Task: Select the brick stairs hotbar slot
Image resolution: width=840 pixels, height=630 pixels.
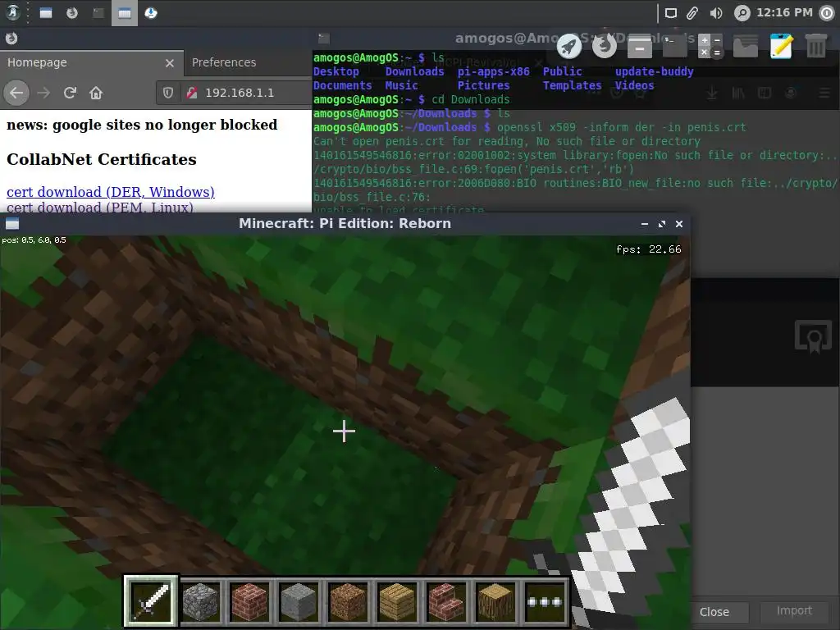Action: coord(447,601)
